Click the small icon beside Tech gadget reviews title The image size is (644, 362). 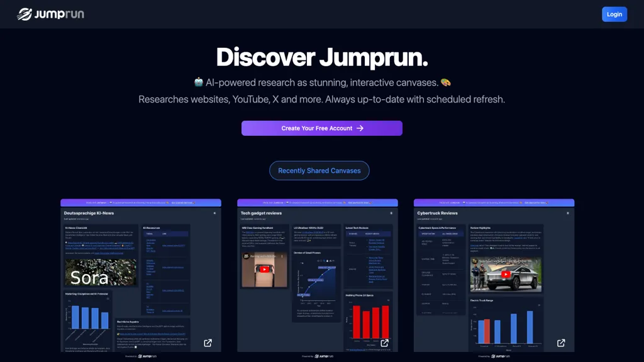coord(391,213)
